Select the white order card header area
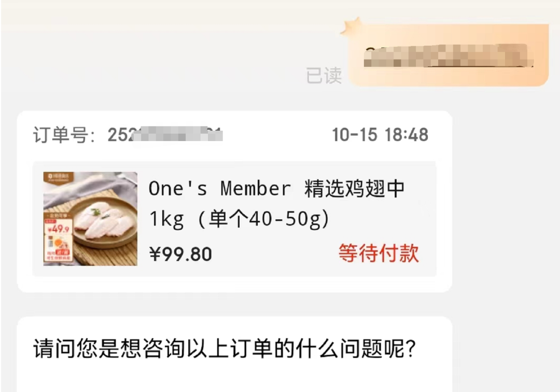560x392 pixels. point(234,135)
